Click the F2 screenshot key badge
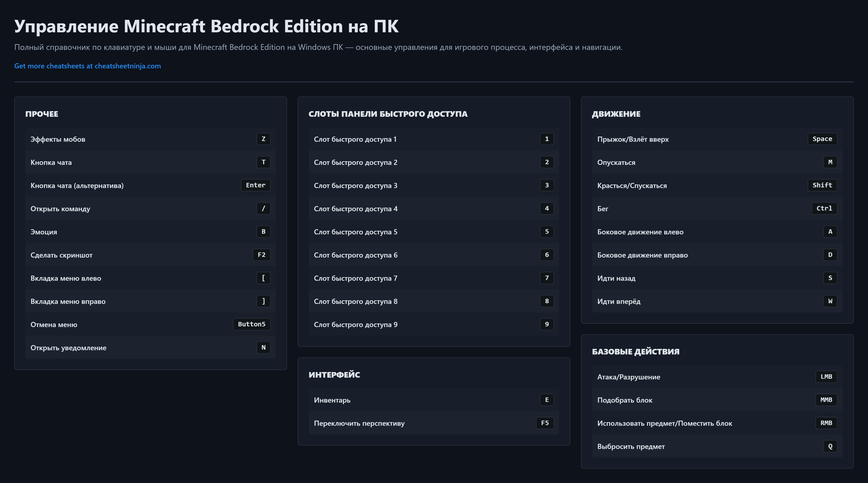 pos(262,255)
